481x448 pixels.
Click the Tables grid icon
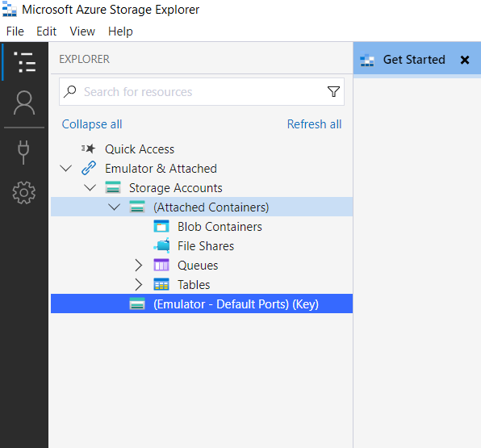pos(161,284)
